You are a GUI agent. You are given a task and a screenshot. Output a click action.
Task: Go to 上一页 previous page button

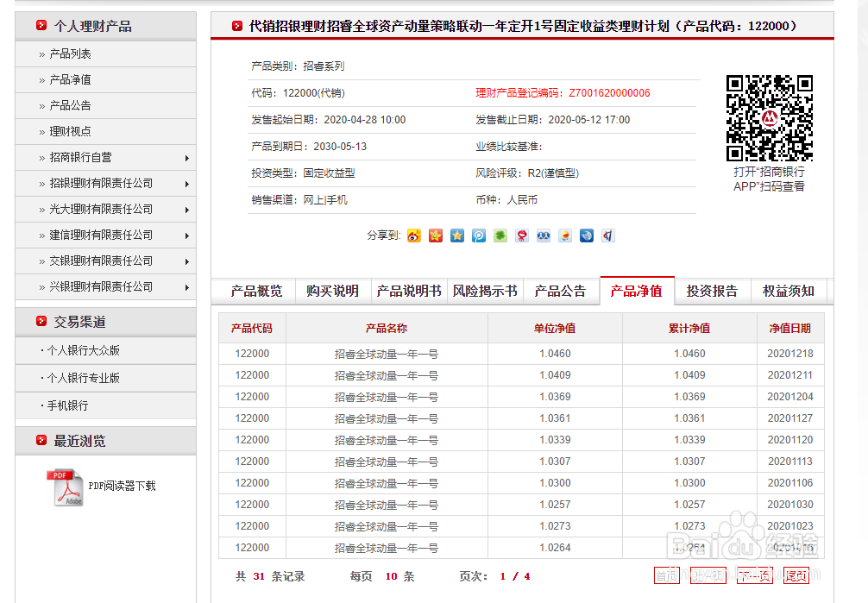click(708, 576)
